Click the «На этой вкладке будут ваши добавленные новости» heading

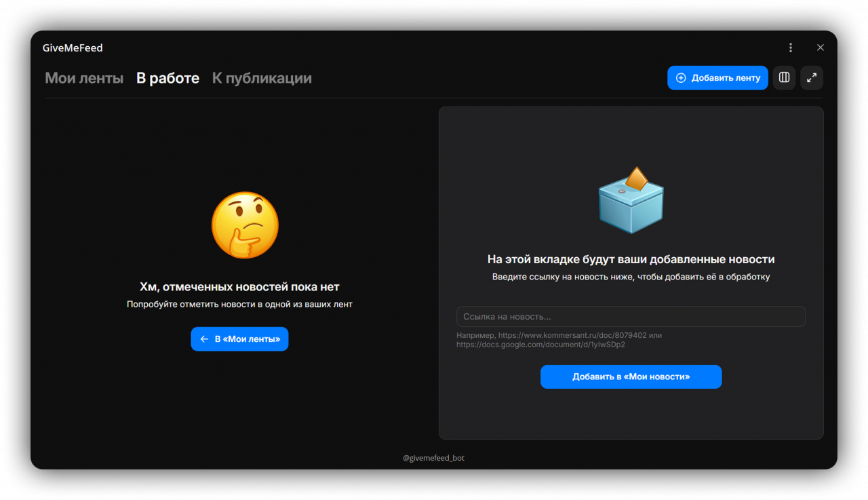(631, 259)
